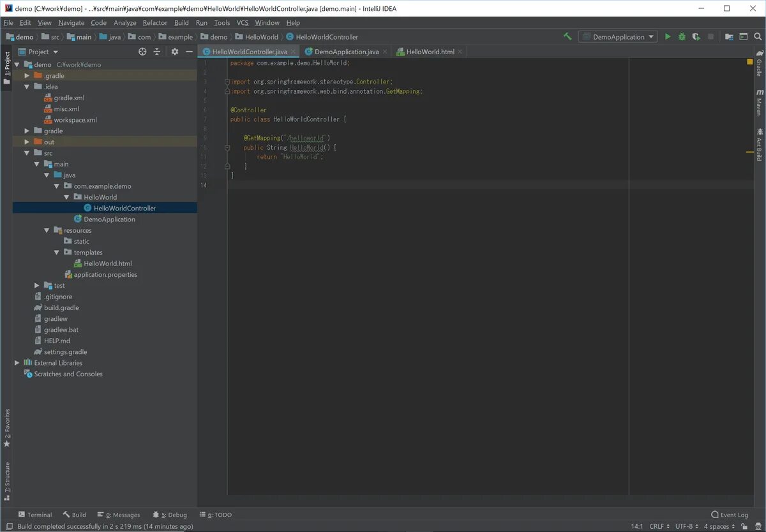
Task: Click the UTF-8 encoding status item
Action: point(687,526)
